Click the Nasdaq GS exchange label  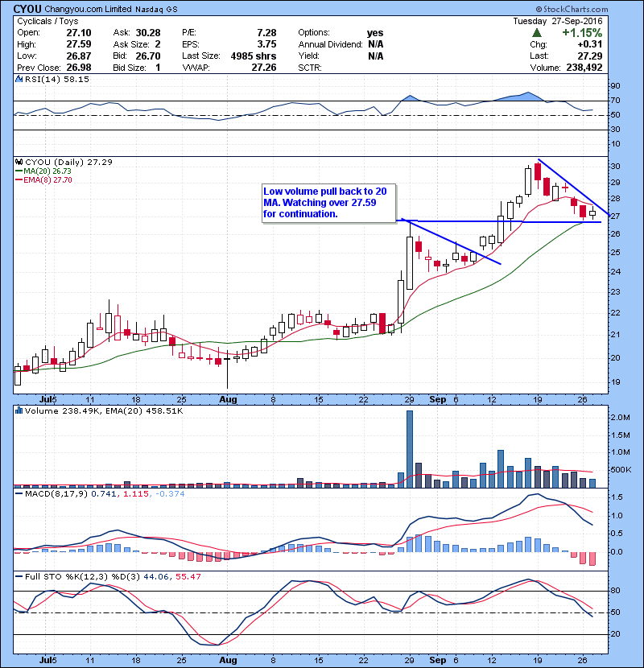click(156, 10)
